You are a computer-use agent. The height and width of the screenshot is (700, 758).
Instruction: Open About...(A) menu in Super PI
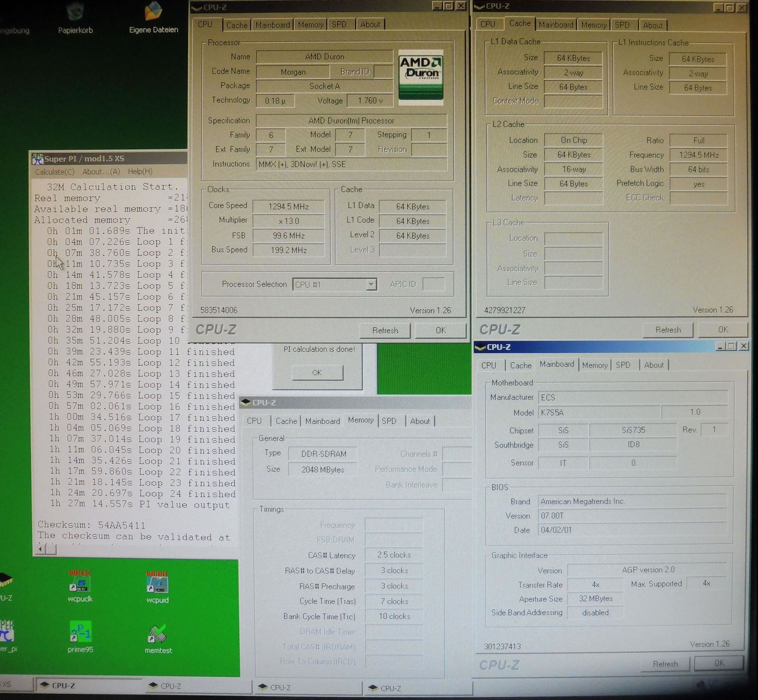tap(101, 172)
